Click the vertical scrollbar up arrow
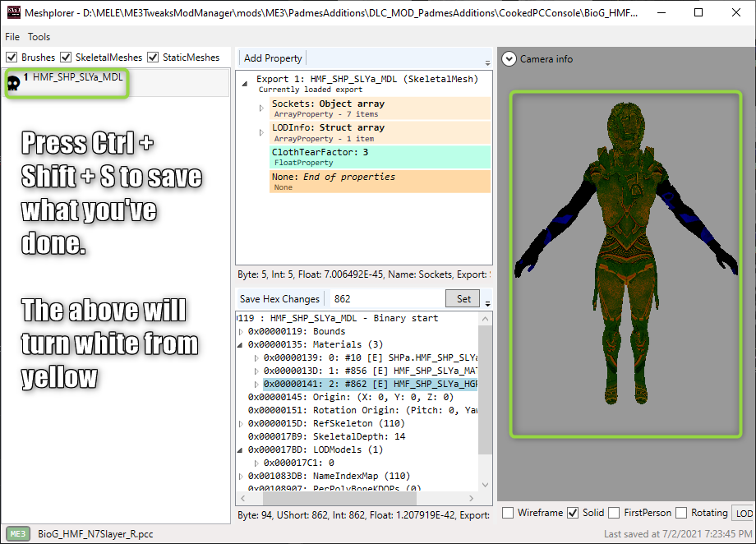The width and height of the screenshot is (756, 544). pyautogui.click(x=485, y=319)
